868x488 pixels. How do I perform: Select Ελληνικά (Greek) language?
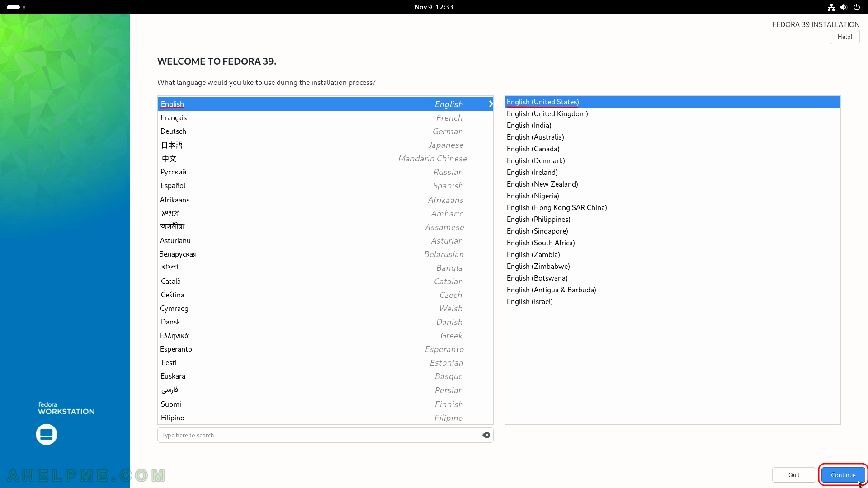tap(325, 335)
